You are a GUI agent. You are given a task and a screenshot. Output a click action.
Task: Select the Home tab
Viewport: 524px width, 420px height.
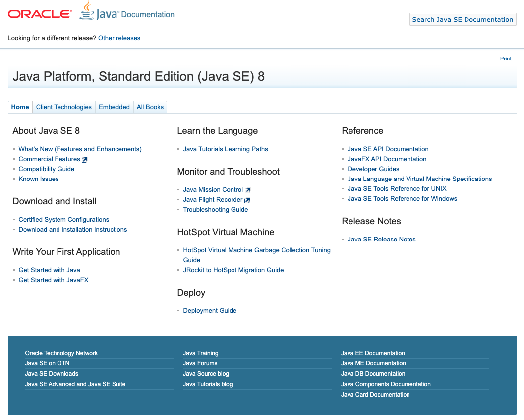(x=20, y=107)
